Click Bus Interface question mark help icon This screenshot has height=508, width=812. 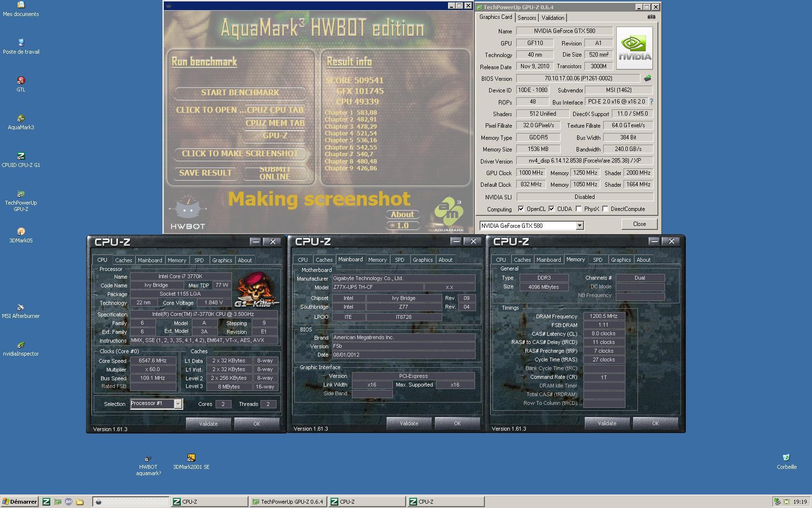point(651,102)
